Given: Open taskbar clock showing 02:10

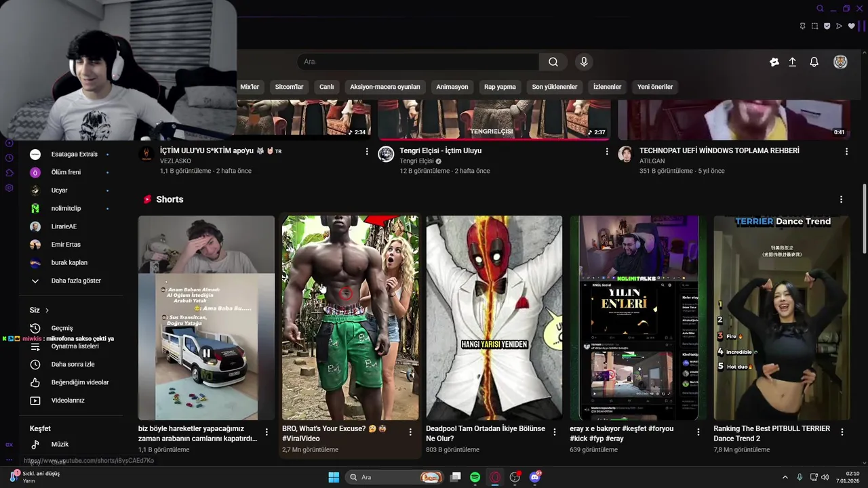Looking at the screenshot, I should (x=846, y=477).
